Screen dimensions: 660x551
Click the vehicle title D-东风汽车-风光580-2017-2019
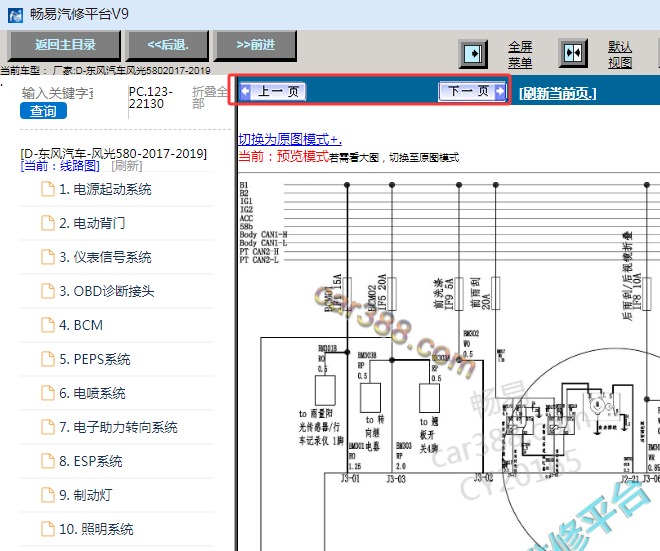click(x=114, y=153)
